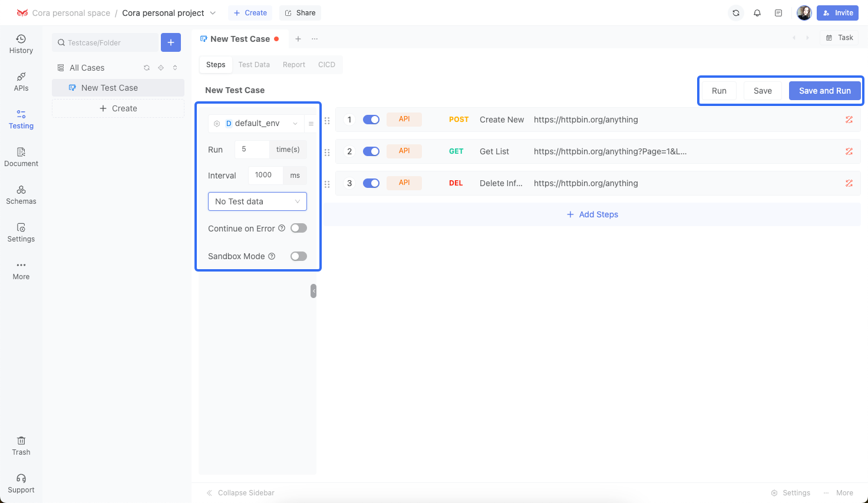Click Sandbox Mode help icon
Screen dimensions: 868x503
click(272, 256)
